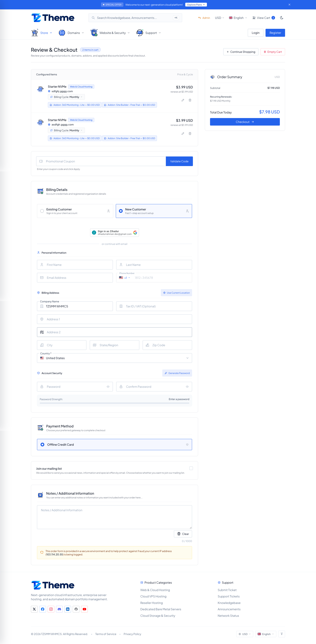Click the Checkout button
Screen dimensions: 316x644
click(245, 122)
